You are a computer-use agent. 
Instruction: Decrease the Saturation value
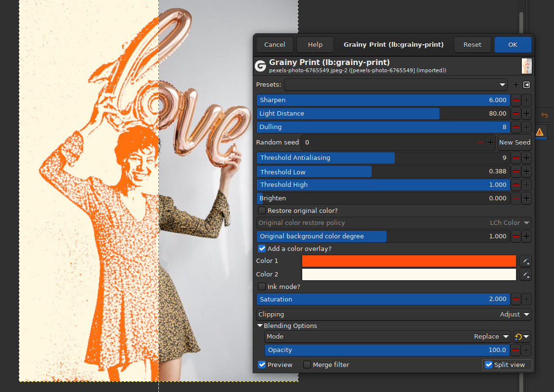pos(516,299)
